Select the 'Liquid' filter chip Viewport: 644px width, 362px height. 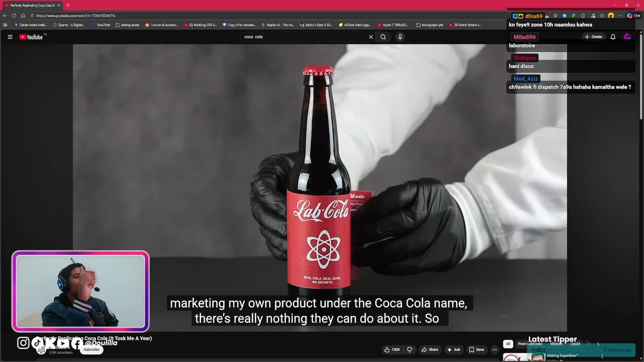point(575,344)
